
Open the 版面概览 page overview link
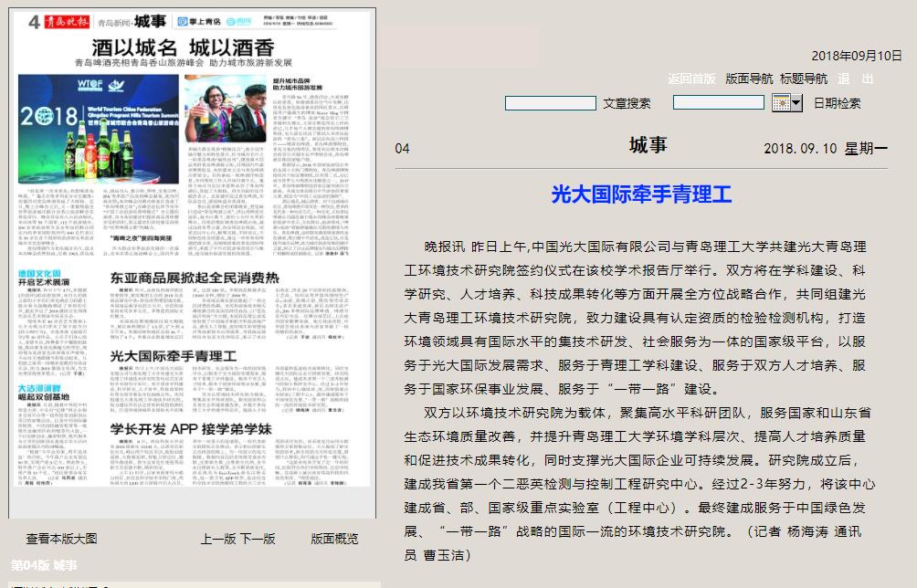click(x=334, y=539)
